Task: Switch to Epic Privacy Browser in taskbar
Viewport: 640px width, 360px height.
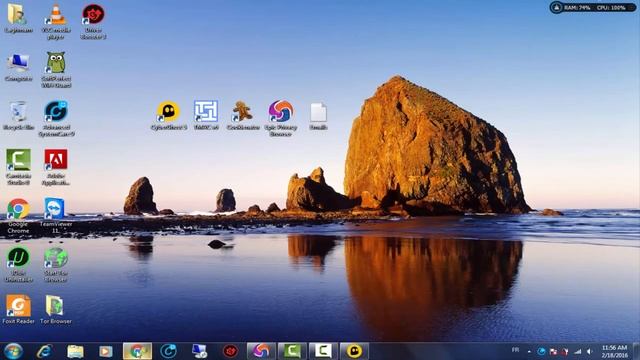Action: click(261, 351)
